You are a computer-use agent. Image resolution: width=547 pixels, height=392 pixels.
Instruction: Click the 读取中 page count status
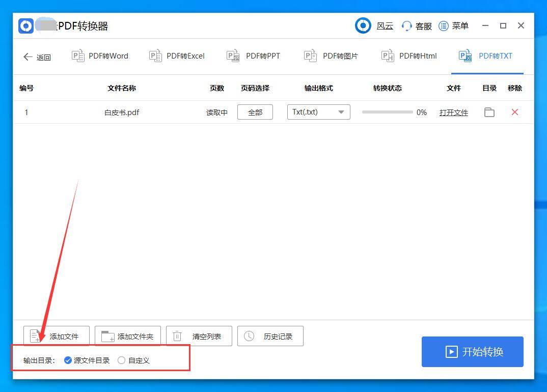[x=216, y=113]
